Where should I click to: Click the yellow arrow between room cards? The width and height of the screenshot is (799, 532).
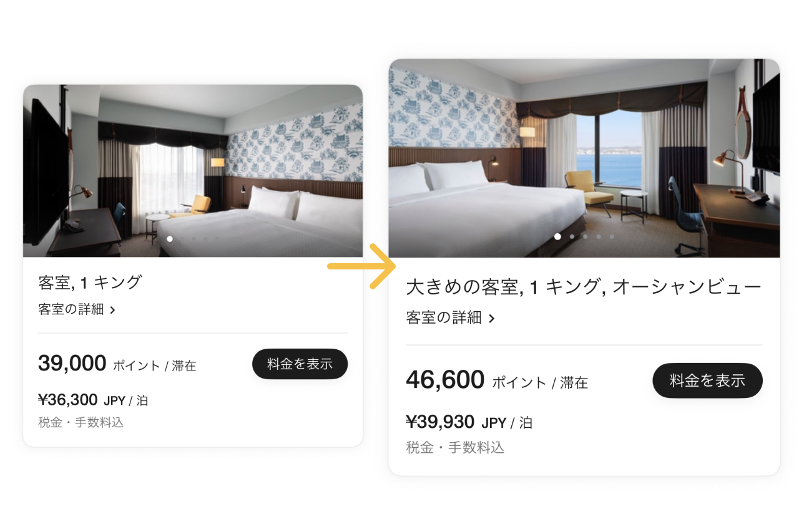tap(362, 267)
